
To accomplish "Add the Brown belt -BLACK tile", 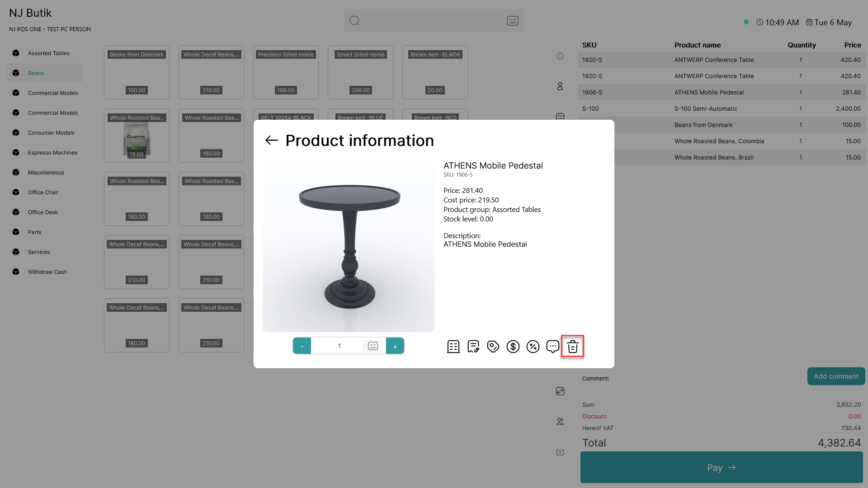I will pyautogui.click(x=435, y=72).
